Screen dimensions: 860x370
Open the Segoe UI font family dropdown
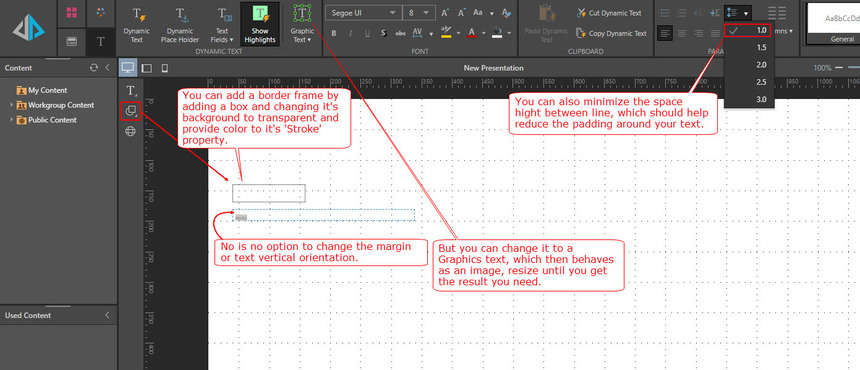(x=363, y=13)
